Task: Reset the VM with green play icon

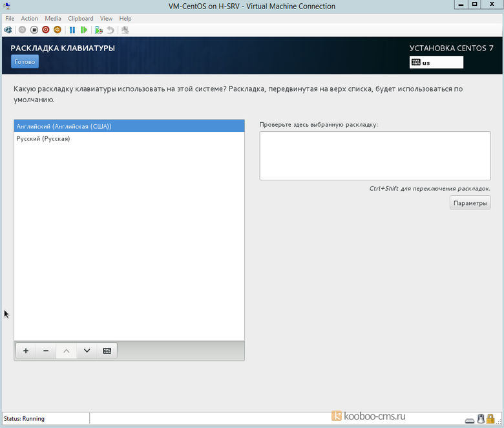Action: 84,30
